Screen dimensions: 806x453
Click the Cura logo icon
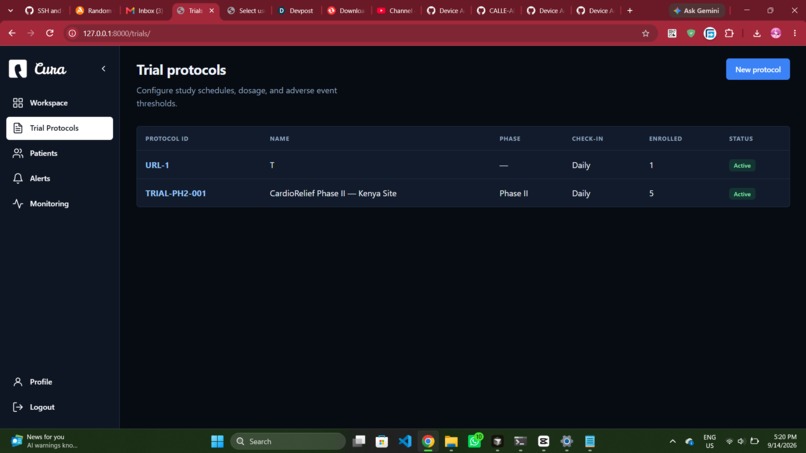pos(17,69)
